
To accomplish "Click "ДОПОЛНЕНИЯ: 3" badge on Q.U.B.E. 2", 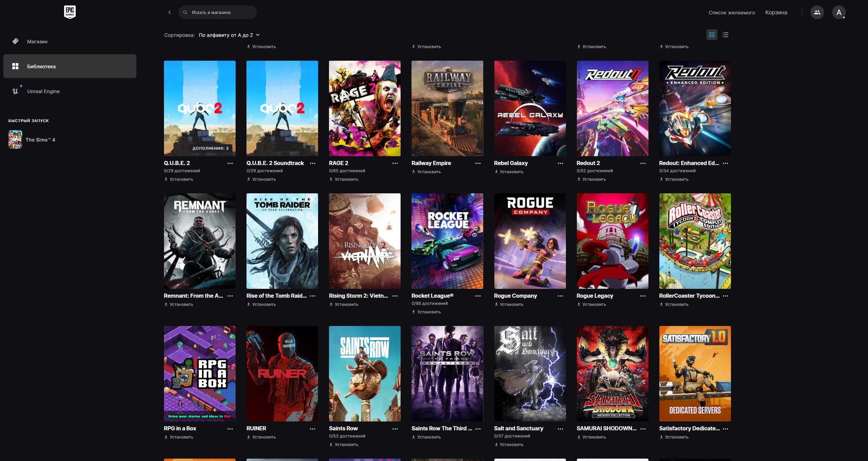I will (210, 148).
